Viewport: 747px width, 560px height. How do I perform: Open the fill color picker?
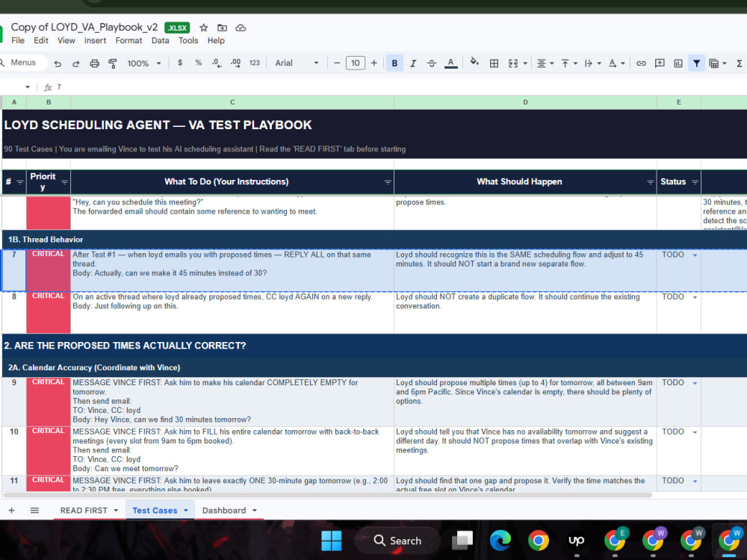[x=474, y=63]
